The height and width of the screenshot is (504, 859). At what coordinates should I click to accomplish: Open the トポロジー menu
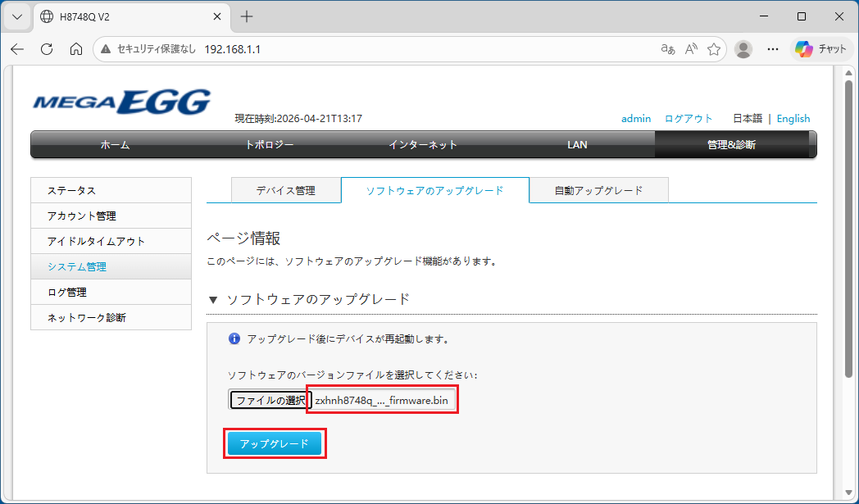pyautogui.click(x=269, y=144)
